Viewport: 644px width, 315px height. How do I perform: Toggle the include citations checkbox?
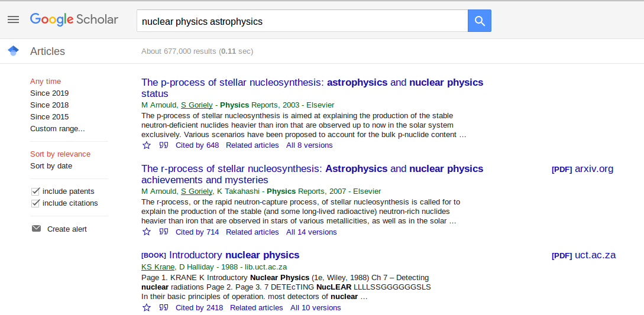coord(35,203)
